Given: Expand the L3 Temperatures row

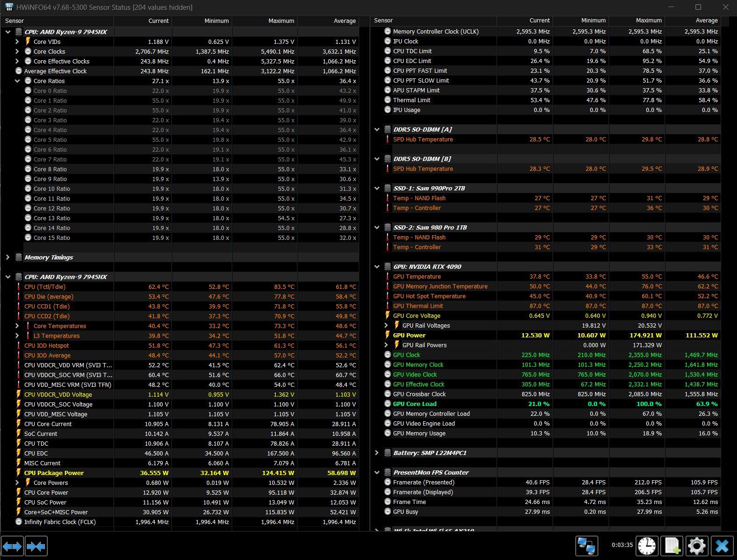Looking at the screenshot, I should pyautogui.click(x=17, y=336).
